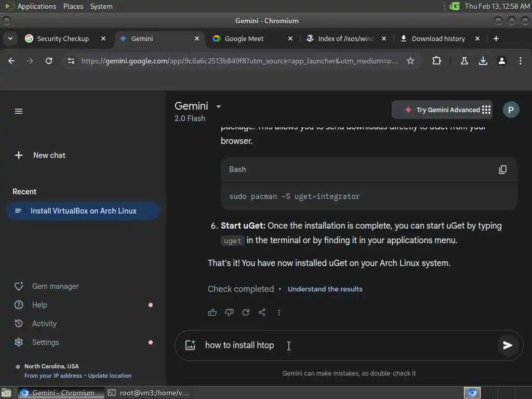The width and height of the screenshot is (532, 399).
Task: Open the Downloads toolbar icon
Action: 483,61
